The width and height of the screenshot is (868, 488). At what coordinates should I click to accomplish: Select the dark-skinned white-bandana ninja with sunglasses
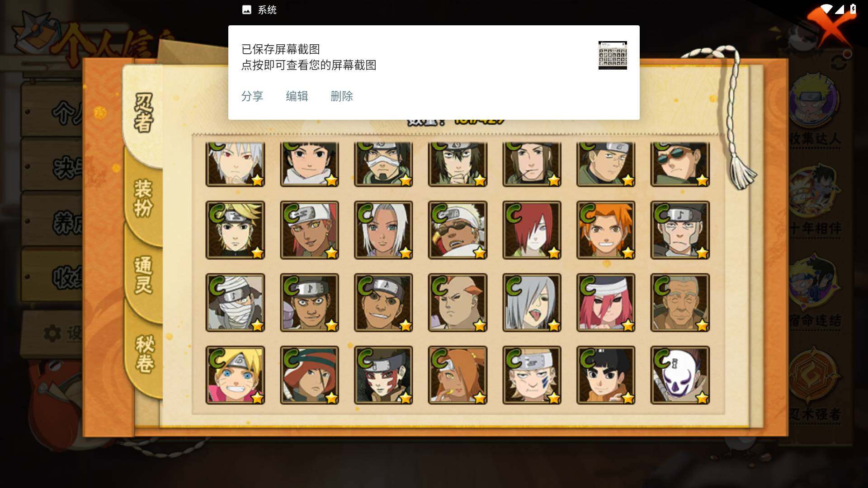458,230
